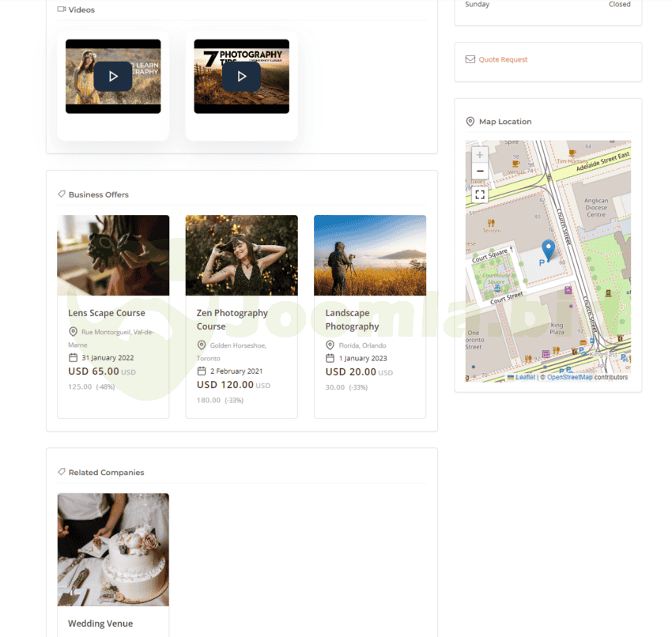The width and height of the screenshot is (672, 637).
Task: Click the Zen Photography woman image
Action: pyautogui.click(x=241, y=255)
